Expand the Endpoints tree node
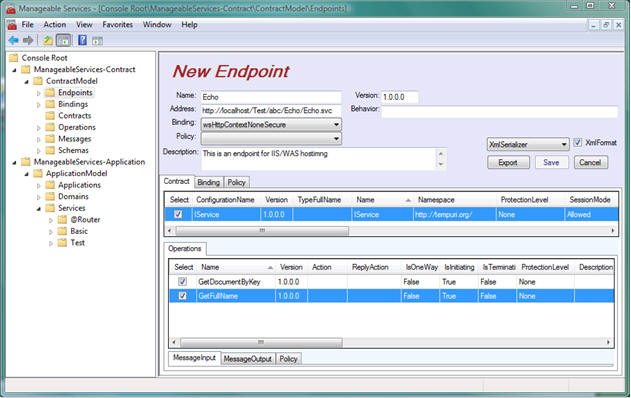The image size is (631, 398). pos(39,93)
